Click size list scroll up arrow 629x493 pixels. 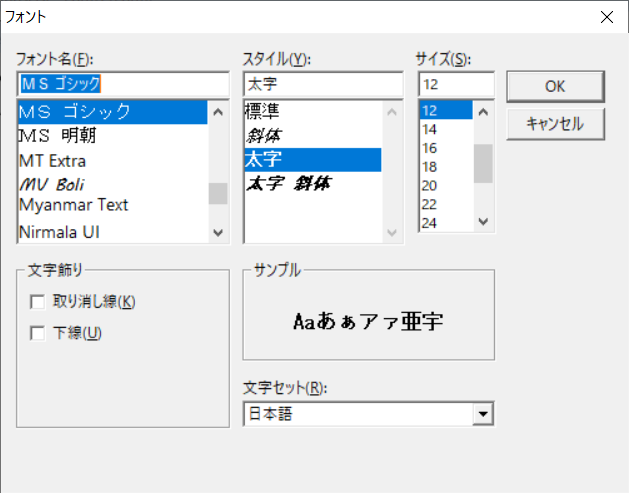(x=483, y=112)
